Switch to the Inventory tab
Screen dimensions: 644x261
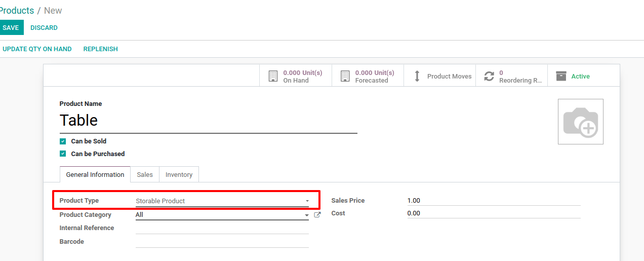pos(179,174)
